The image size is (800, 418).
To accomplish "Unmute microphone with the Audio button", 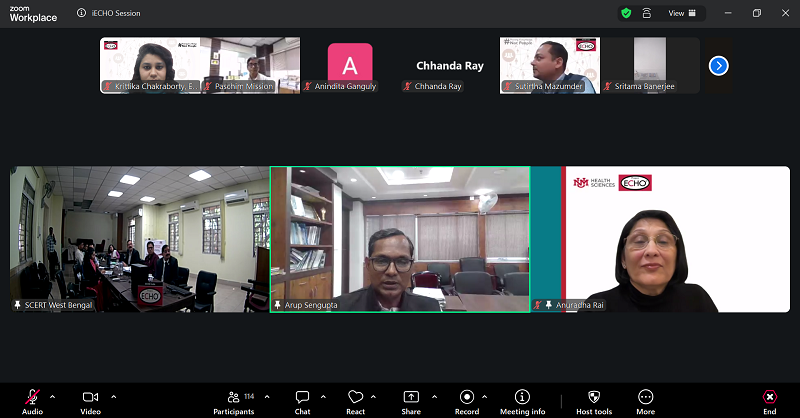I will 32,402.
